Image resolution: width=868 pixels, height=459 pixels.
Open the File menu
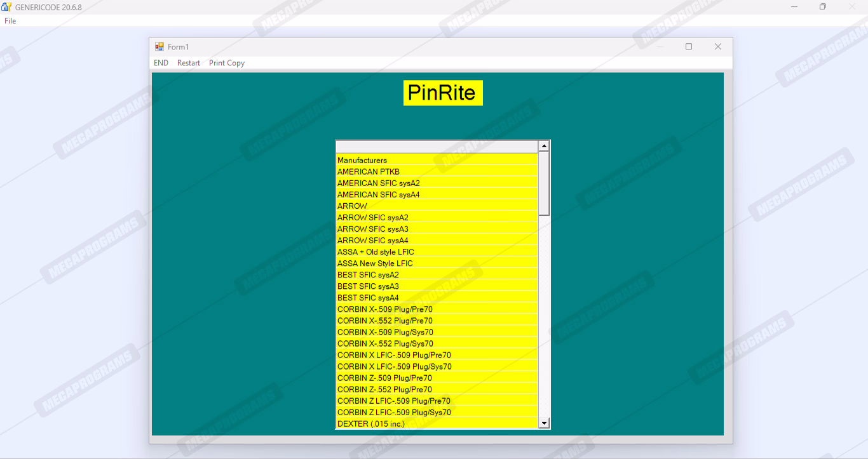point(10,21)
